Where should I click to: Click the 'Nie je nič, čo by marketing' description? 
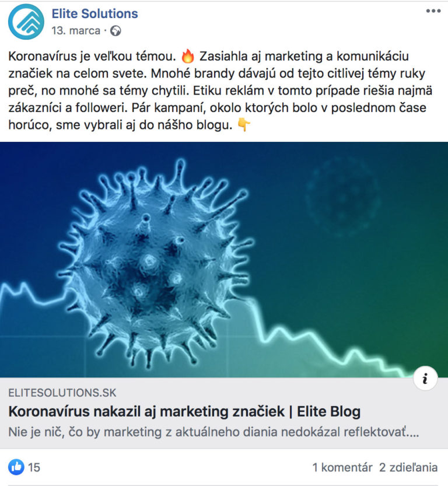tap(213, 433)
